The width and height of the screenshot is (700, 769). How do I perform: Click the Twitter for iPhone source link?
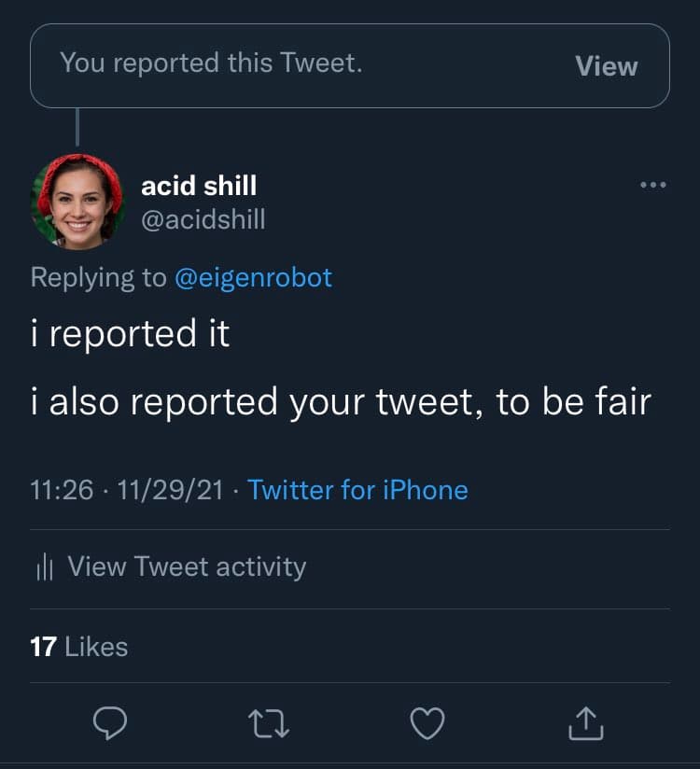coord(357,490)
